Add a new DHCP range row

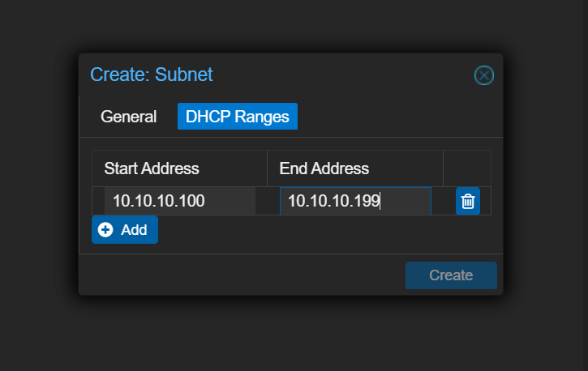point(125,230)
